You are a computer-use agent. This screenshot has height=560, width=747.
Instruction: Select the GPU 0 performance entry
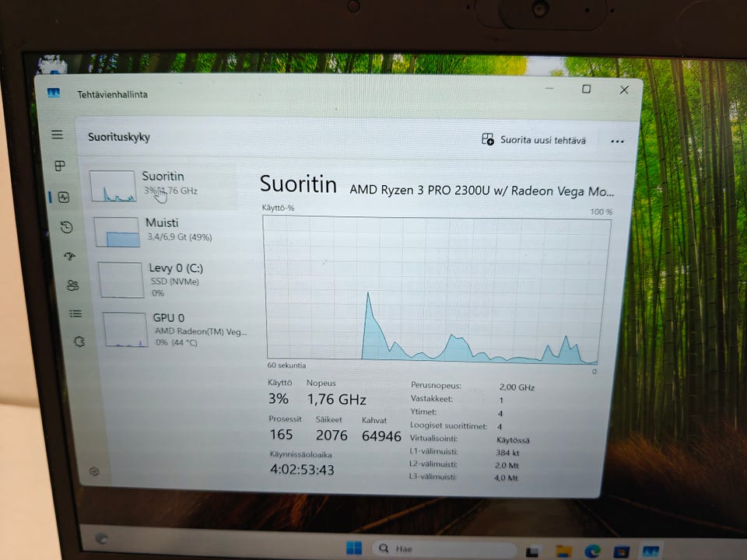click(174, 330)
